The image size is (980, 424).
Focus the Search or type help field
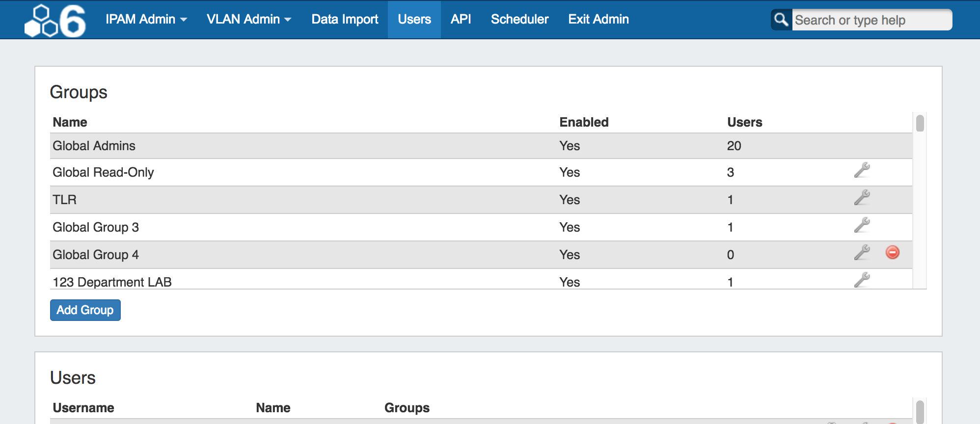coord(871,20)
